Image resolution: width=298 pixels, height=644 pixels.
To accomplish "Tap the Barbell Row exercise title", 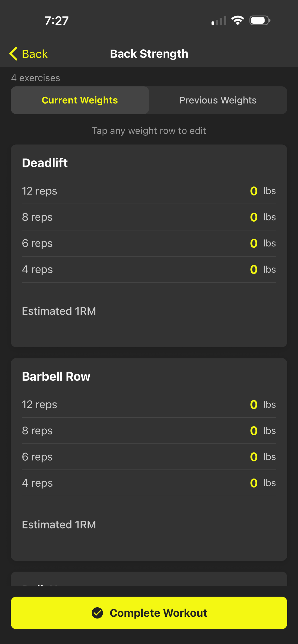I will (56, 376).
